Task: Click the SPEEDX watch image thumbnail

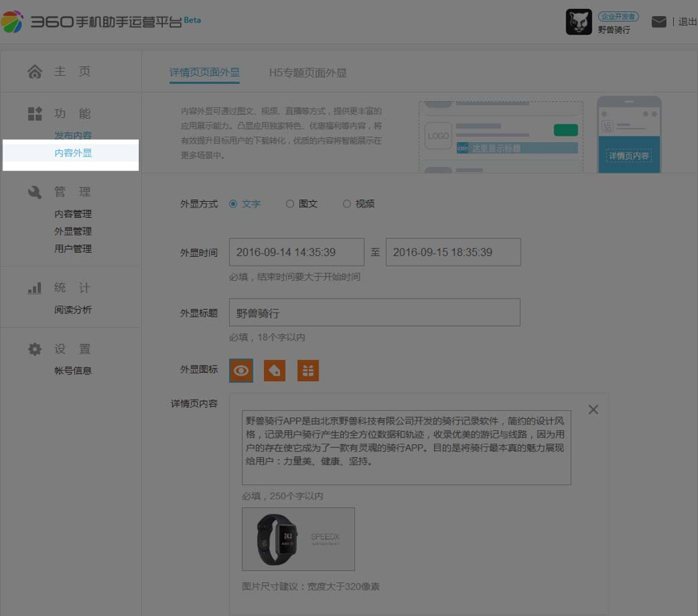Action: (299, 539)
